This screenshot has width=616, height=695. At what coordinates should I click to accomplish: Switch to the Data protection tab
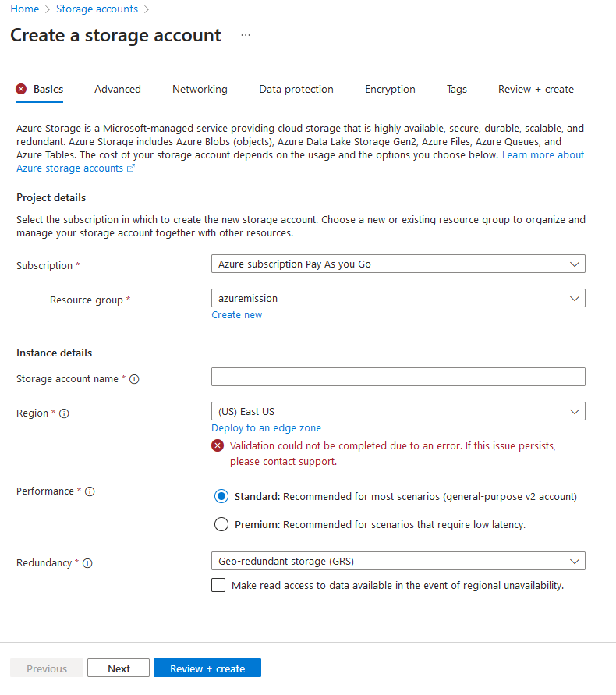click(x=296, y=89)
